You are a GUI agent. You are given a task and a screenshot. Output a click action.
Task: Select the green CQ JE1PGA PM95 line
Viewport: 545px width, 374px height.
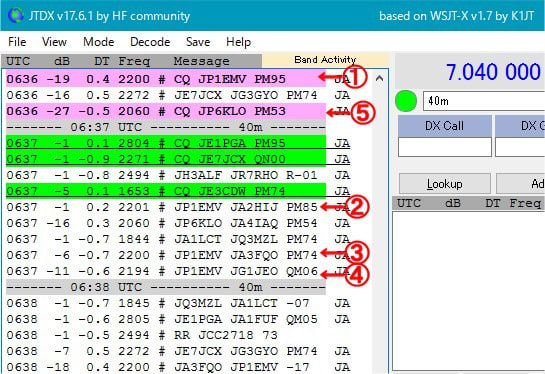pyautogui.click(x=166, y=143)
